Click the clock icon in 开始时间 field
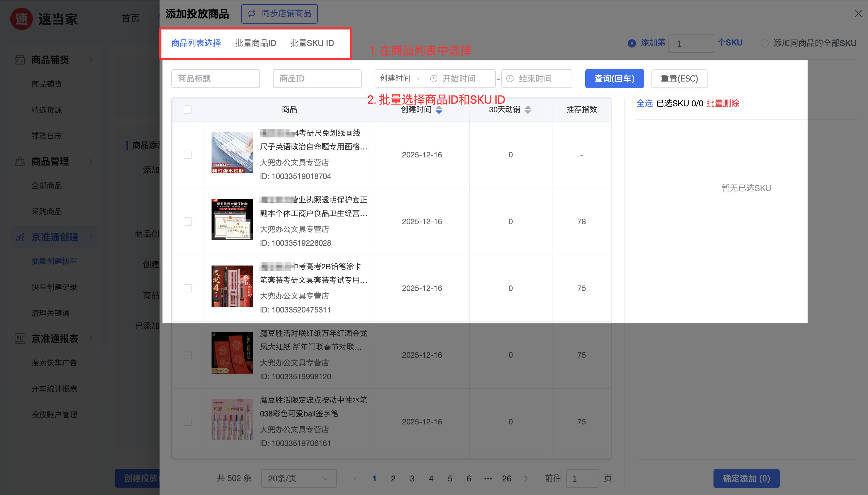 (x=434, y=79)
